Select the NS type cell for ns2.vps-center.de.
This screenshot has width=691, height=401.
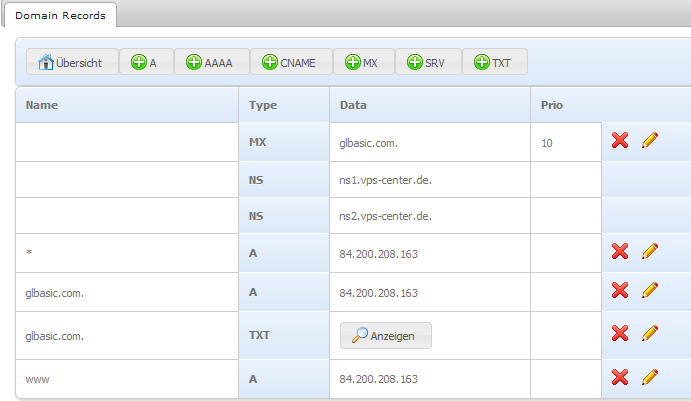click(284, 216)
